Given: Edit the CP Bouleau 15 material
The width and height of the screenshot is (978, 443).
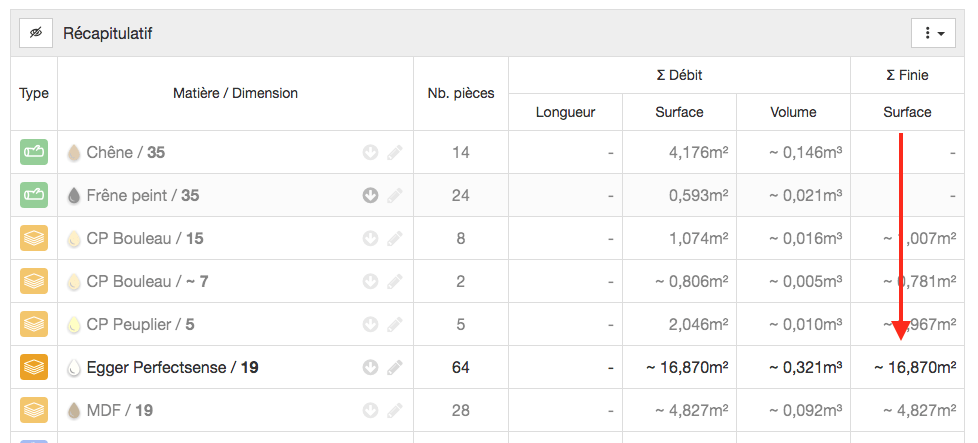Looking at the screenshot, I should 394,239.
